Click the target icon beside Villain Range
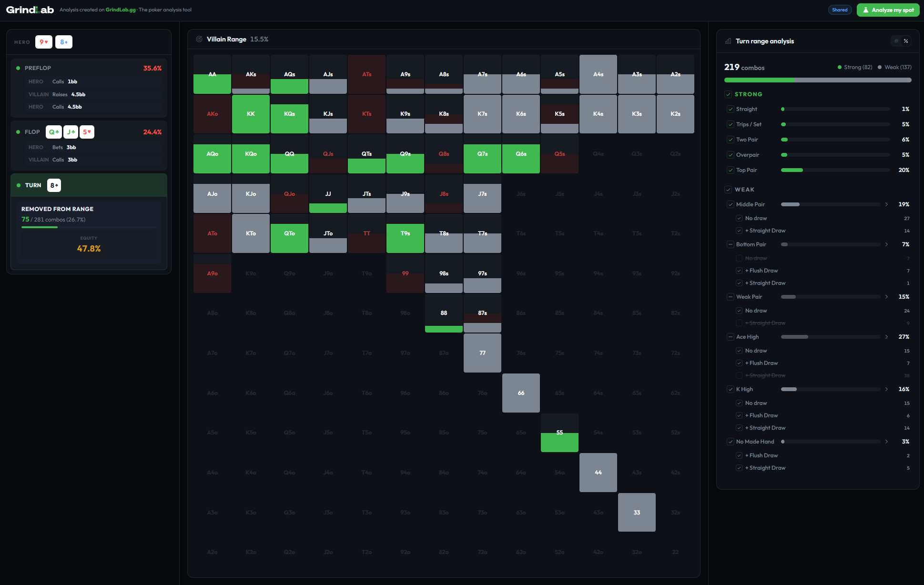Image resolution: width=924 pixels, height=585 pixels. point(199,39)
